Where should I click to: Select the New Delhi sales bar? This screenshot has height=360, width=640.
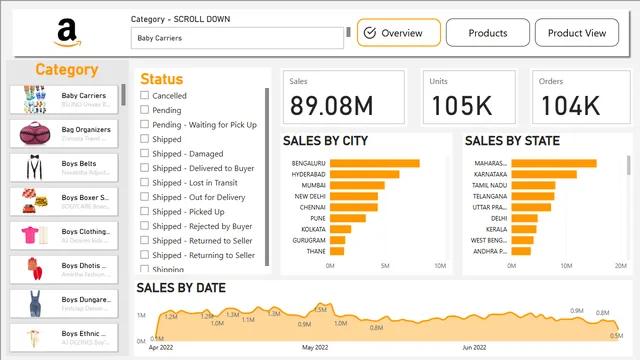[354, 196]
